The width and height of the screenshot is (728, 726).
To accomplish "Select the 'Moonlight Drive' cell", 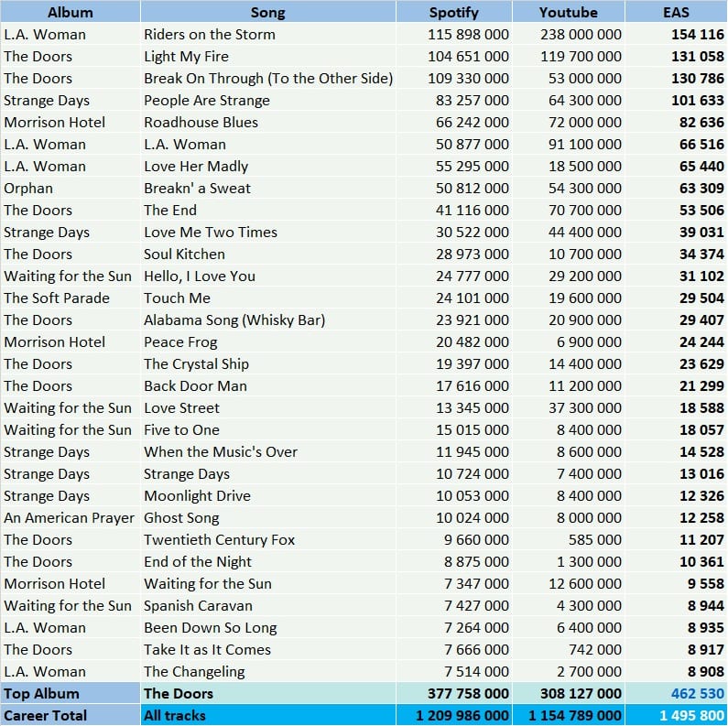I will coord(268,496).
